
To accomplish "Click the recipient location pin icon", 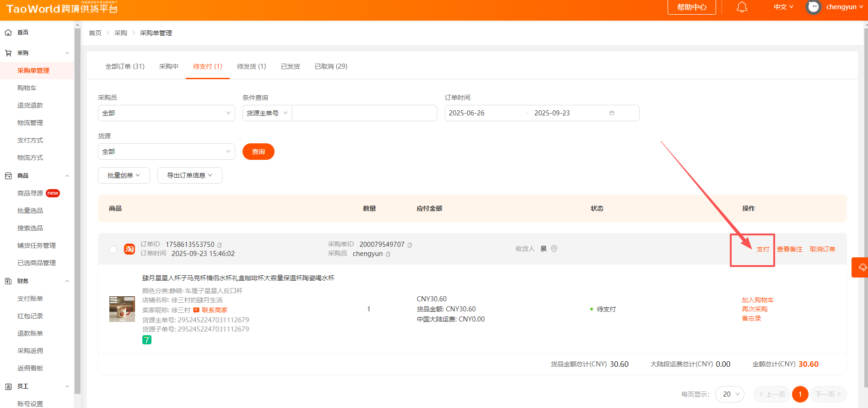I will click(554, 249).
